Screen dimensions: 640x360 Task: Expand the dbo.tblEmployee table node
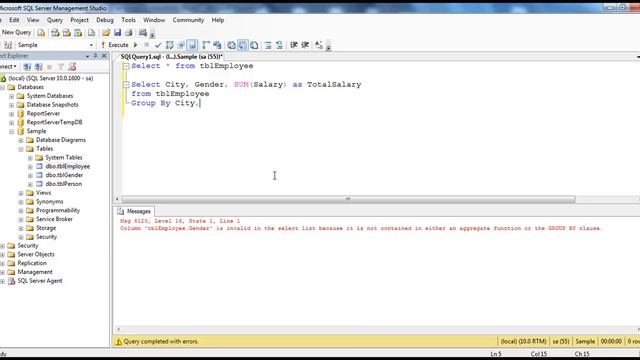(30, 167)
